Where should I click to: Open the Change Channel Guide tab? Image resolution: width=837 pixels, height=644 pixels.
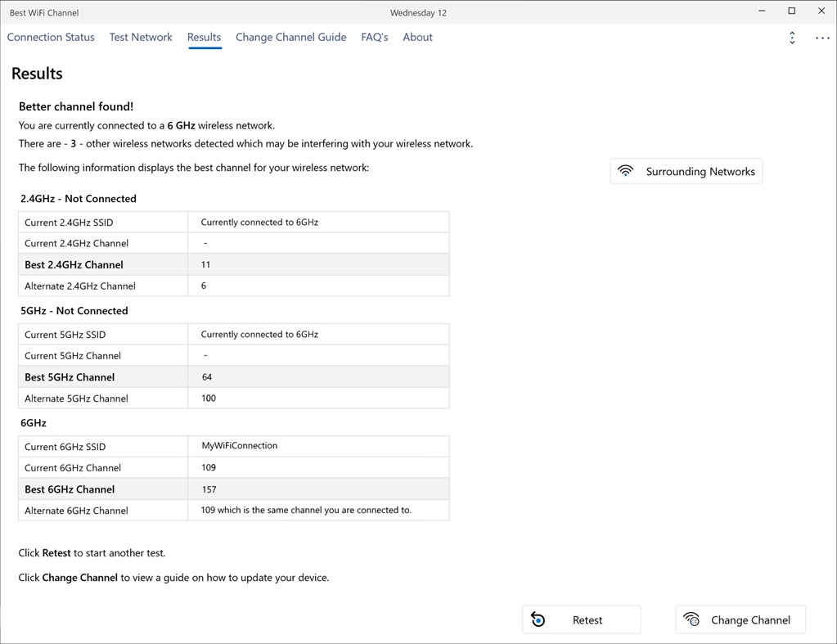pyautogui.click(x=290, y=37)
